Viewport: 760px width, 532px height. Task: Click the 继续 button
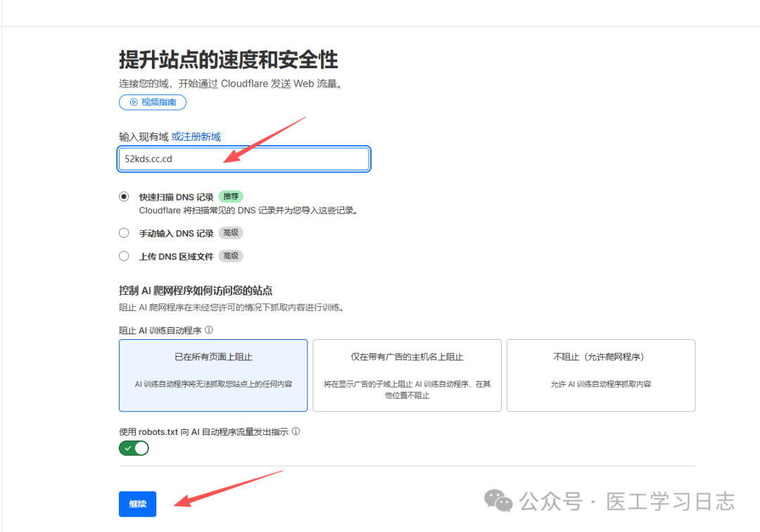pos(137,504)
